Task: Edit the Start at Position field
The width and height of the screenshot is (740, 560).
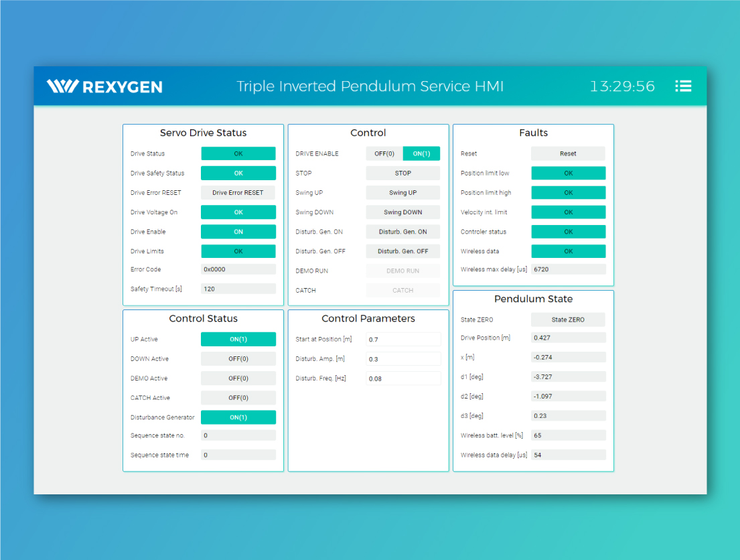Action: (x=403, y=340)
